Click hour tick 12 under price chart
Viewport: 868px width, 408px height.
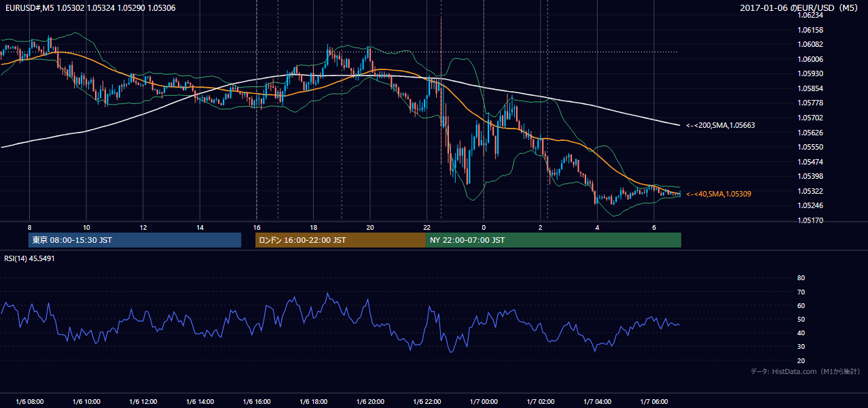click(143, 226)
